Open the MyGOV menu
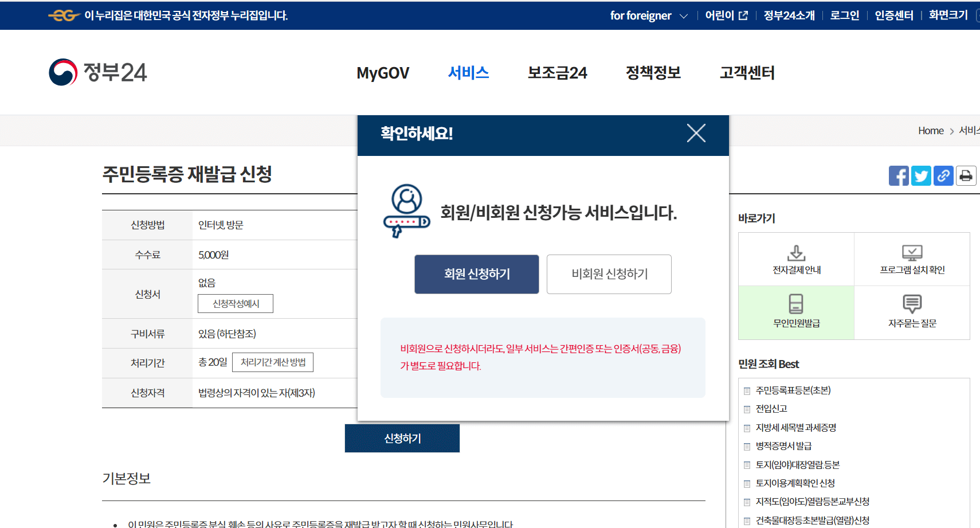The height and width of the screenshot is (528, 980). click(x=382, y=73)
